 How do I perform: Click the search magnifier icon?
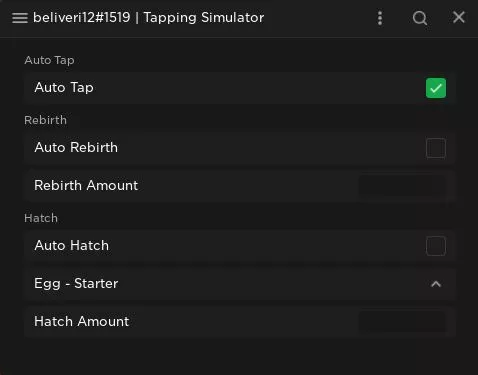[420, 18]
